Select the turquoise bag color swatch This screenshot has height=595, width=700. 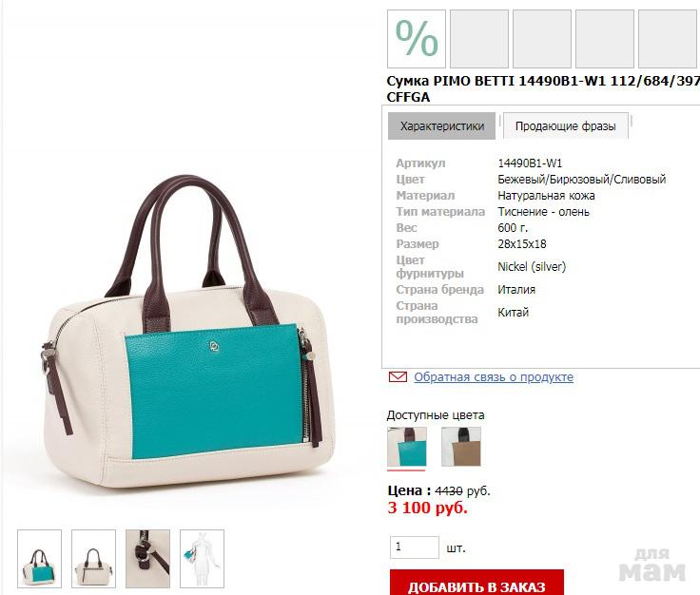[x=407, y=447]
